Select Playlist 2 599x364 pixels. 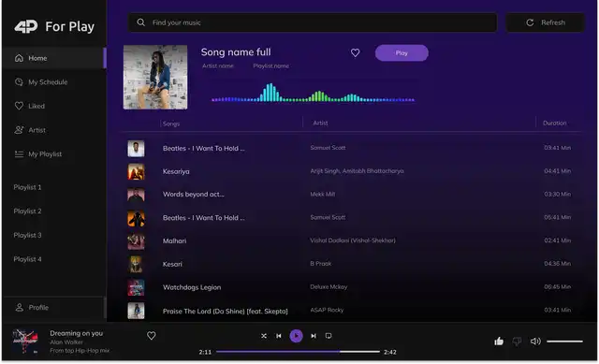pyautogui.click(x=27, y=211)
